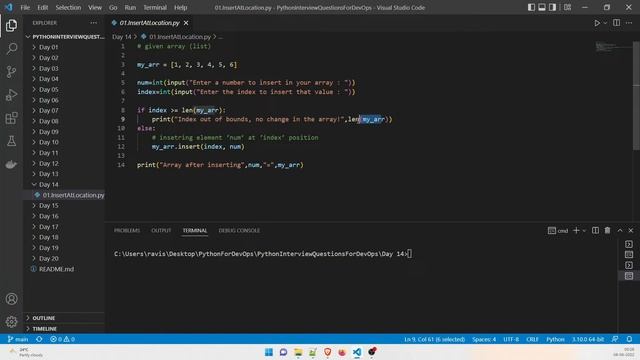Change indentation via Spaces: 4
This screenshot has height=360, width=640.
[484, 339]
